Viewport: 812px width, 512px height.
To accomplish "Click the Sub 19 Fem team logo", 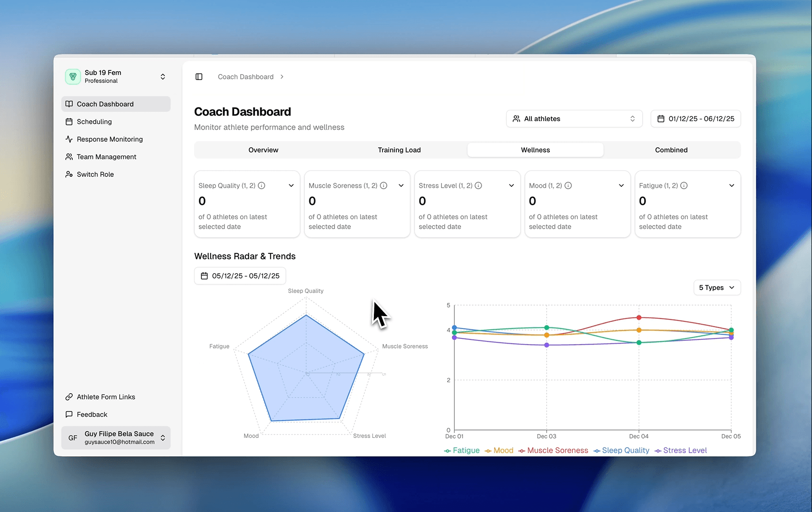I will click(x=73, y=77).
